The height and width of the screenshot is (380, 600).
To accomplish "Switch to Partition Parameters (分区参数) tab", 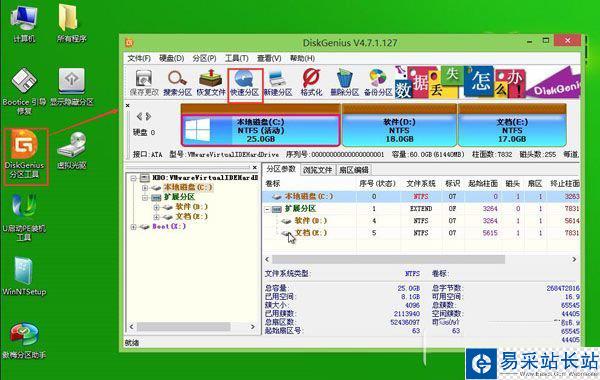I will coord(281,169).
